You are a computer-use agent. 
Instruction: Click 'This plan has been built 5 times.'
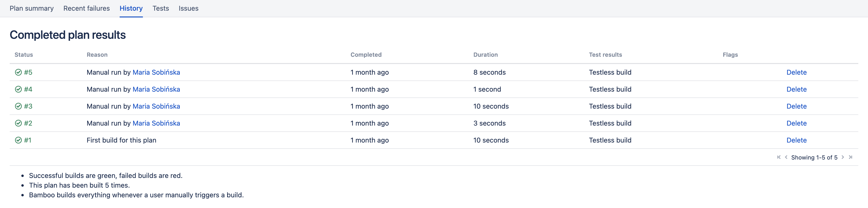tap(79, 185)
